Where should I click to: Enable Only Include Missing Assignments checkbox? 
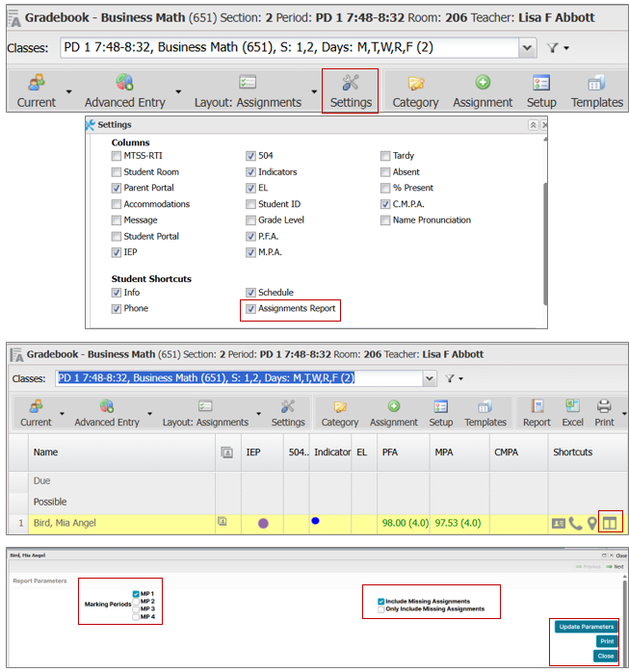(x=381, y=609)
